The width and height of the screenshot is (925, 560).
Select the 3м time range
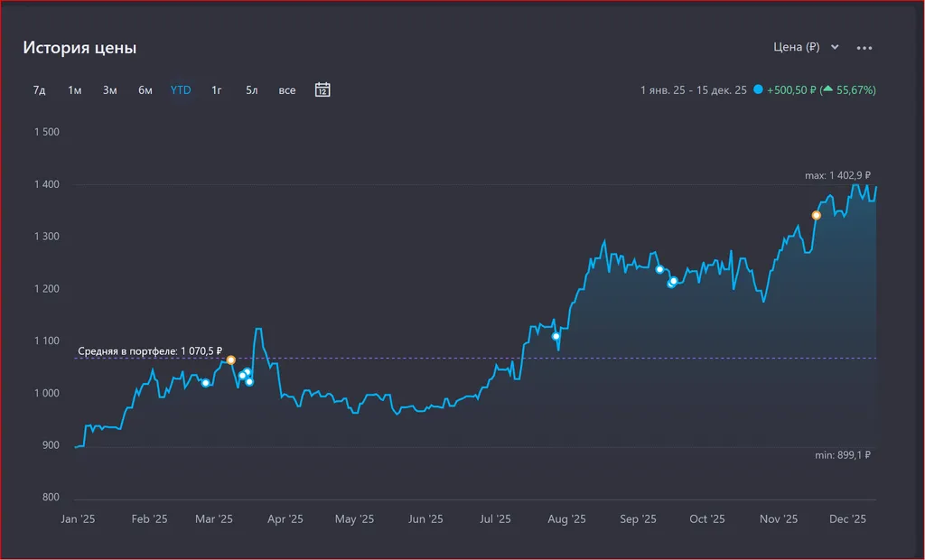[x=110, y=90]
